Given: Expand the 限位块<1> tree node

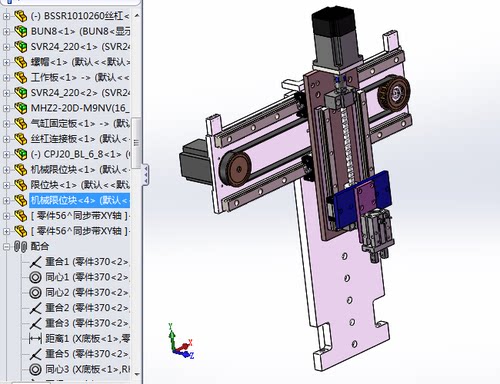Looking at the screenshot, I should pyautogui.click(x=6, y=185).
